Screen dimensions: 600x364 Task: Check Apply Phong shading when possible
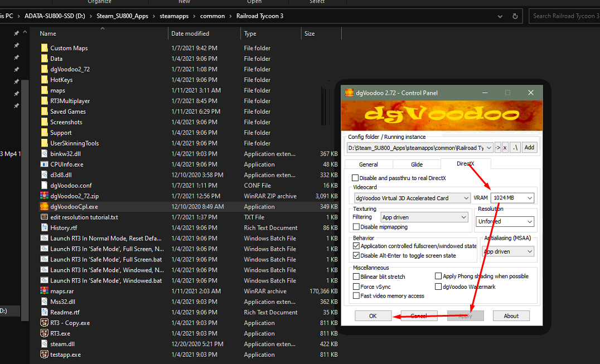pos(438,276)
